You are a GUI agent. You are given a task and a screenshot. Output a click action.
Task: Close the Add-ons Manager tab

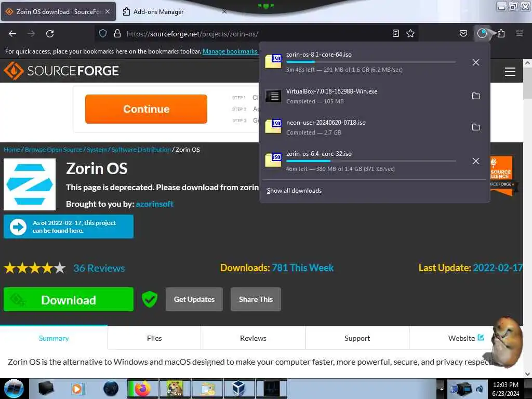click(x=224, y=11)
